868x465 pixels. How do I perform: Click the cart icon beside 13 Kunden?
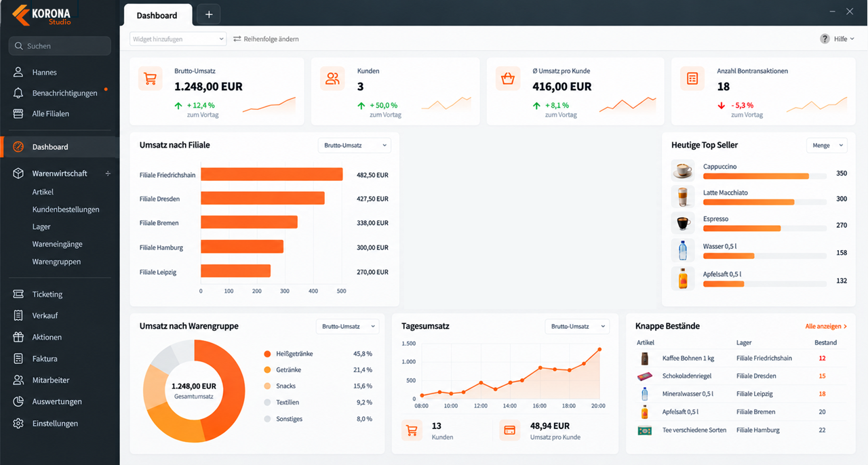[412, 430]
